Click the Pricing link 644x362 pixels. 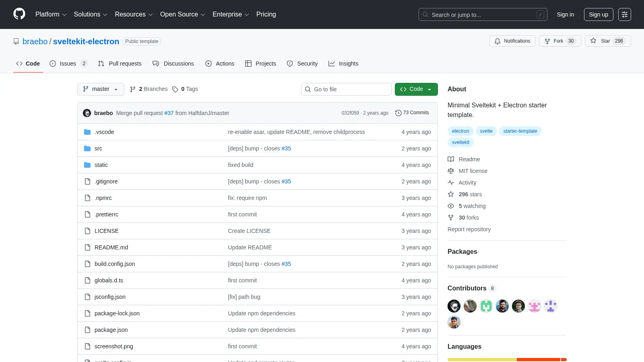[x=266, y=14]
